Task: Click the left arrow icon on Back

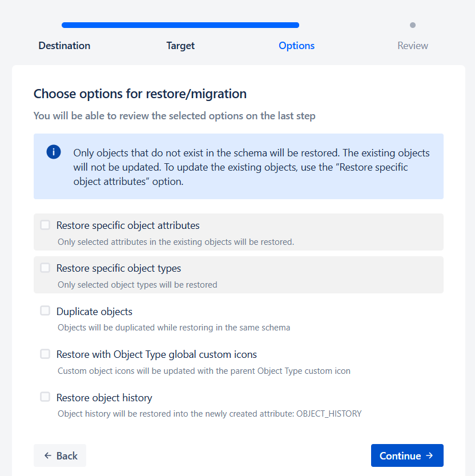Action: [x=48, y=455]
